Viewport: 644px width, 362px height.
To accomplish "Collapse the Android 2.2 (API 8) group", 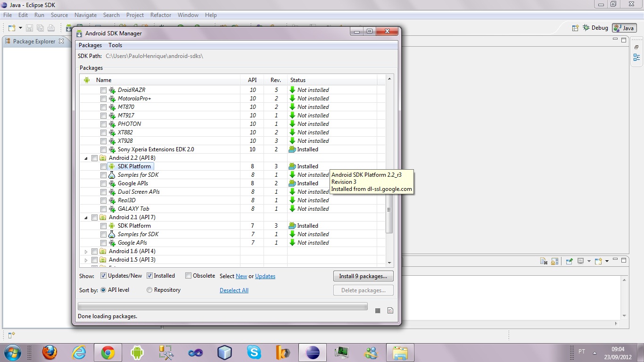I will click(x=86, y=158).
